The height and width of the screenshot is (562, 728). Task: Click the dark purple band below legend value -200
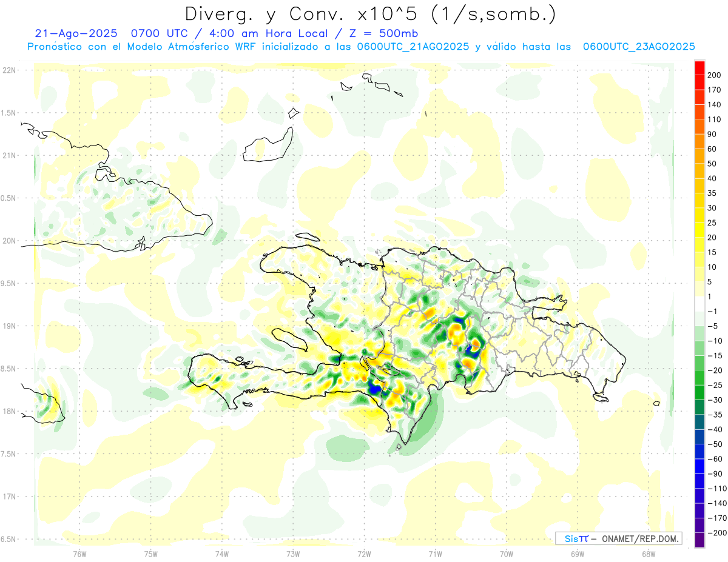pos(700,540)
